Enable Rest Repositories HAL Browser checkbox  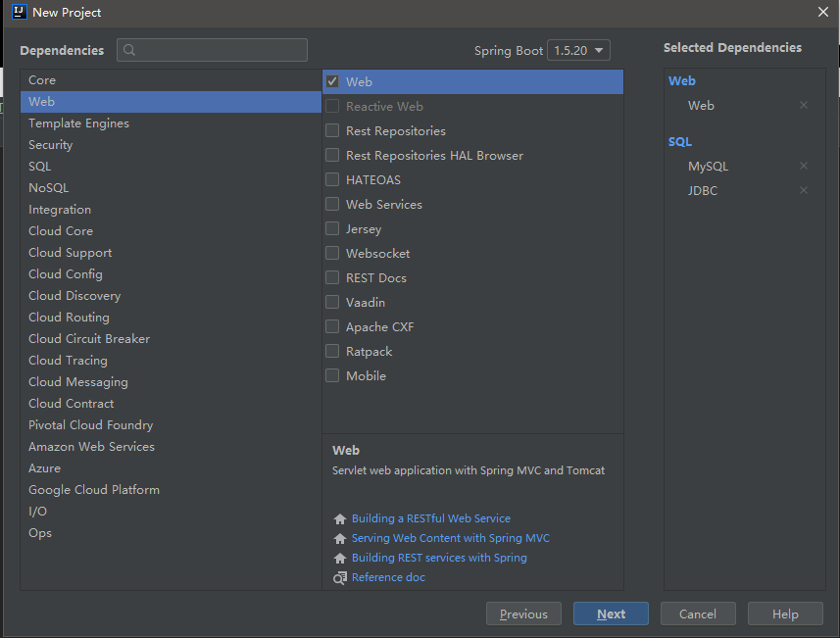(332, 156)
